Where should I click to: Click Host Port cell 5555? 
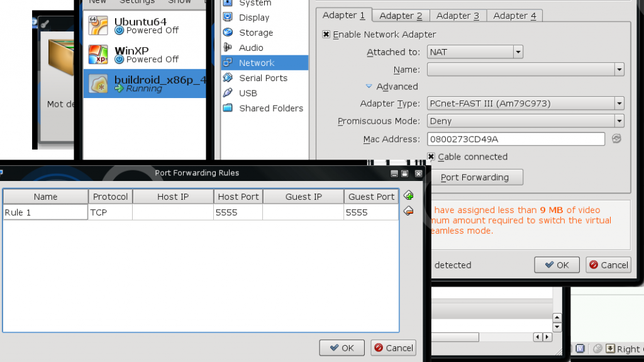(238, 212)
